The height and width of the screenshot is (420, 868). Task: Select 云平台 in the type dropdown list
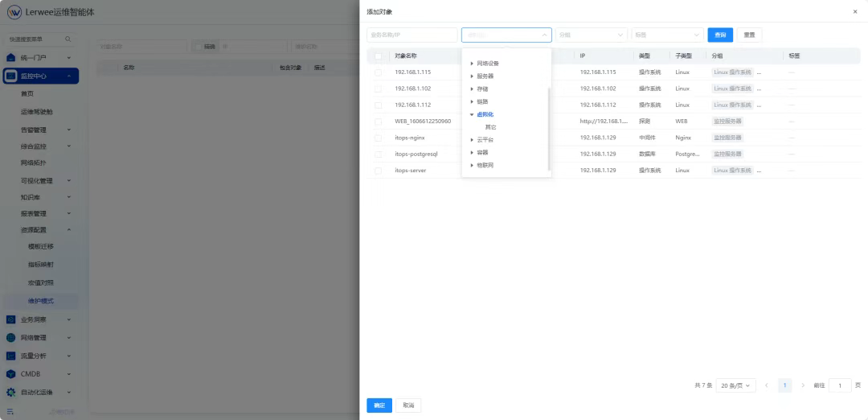coord(485,140)
